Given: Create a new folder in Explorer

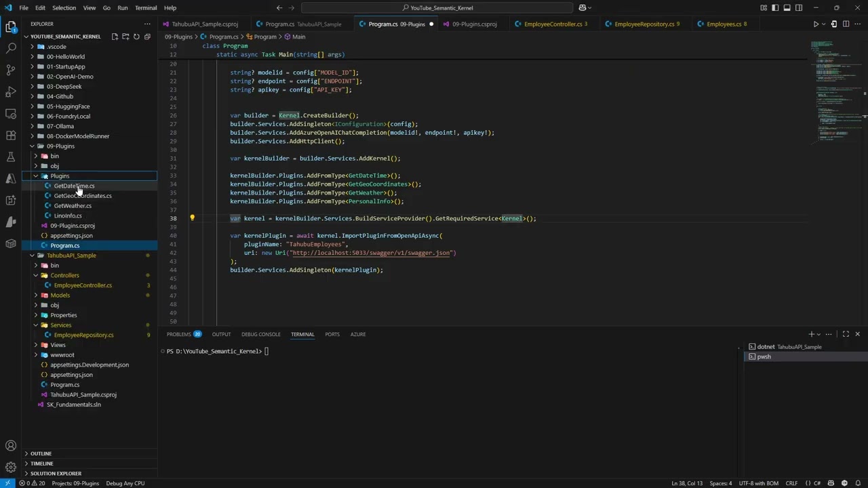Looking at the screenshot, I should 125,37.
